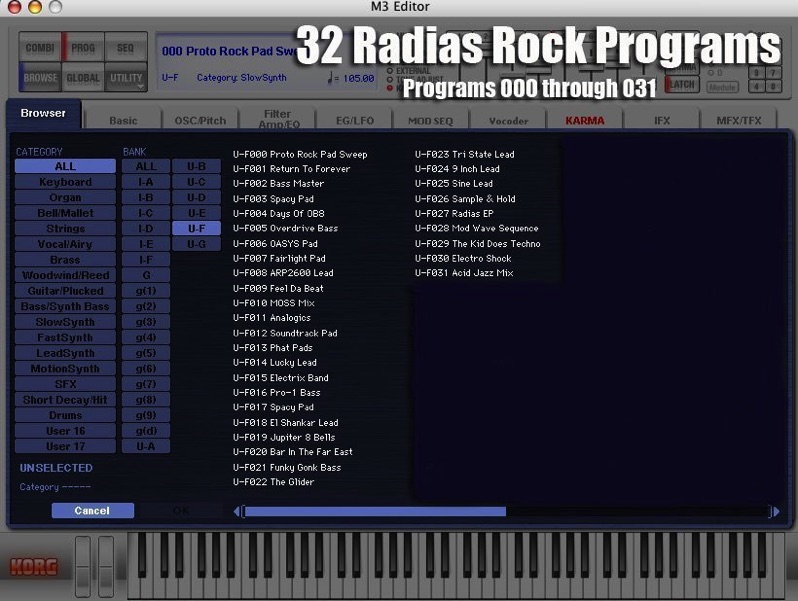
Task: Select bank U-F
Action: [x=196, y=228]
